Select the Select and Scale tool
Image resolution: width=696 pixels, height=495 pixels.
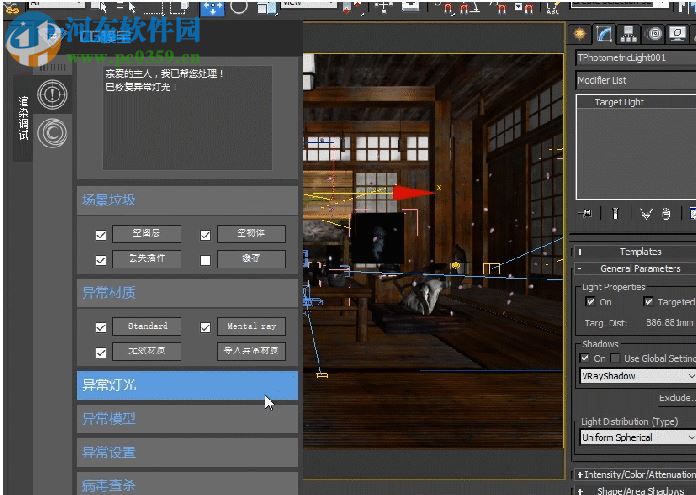(x=265, y=7)
